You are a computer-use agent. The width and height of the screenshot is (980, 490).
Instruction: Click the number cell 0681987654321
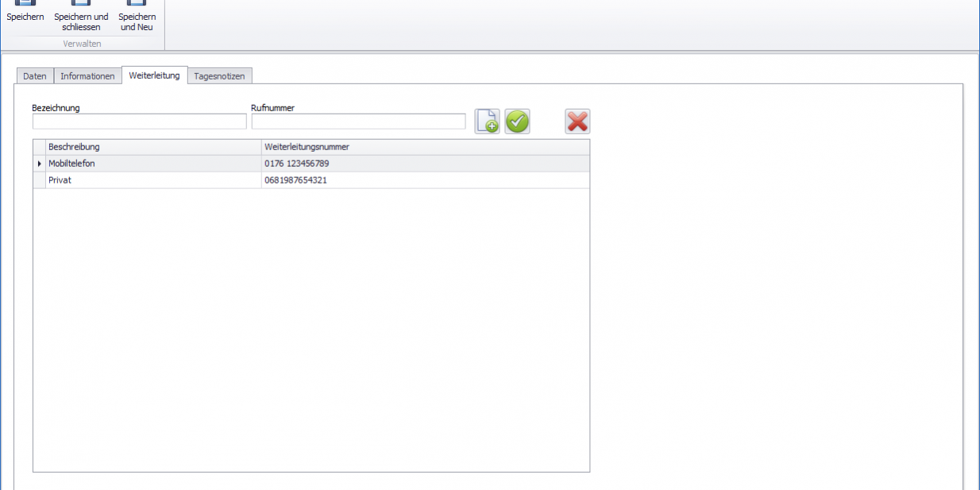(x=425, y=180)
